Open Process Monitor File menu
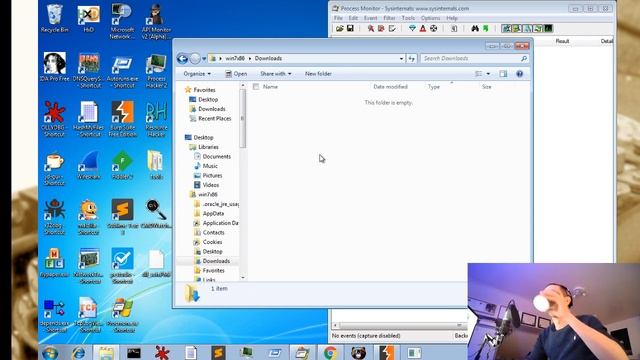Image resolution: width=640 pixels, height=360 pixels. pyautogui.click(x=338, y=18)
